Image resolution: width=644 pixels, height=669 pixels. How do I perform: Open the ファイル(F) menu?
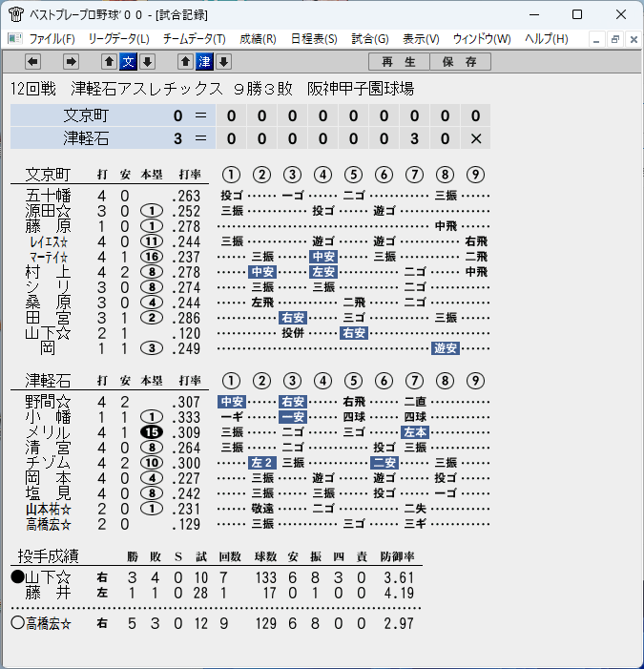click(52, 39)
